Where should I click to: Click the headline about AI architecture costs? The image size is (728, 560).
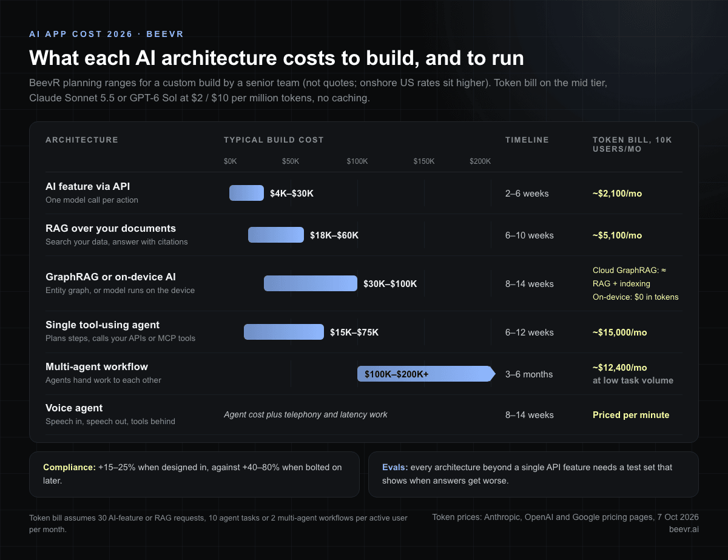click(277, 58)
